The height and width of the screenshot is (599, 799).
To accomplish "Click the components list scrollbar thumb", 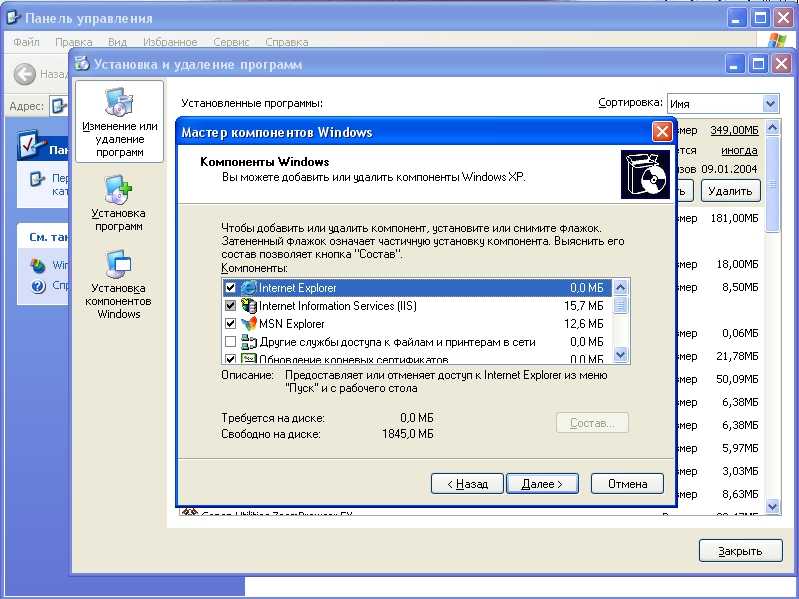I will [x=620, y=306].
